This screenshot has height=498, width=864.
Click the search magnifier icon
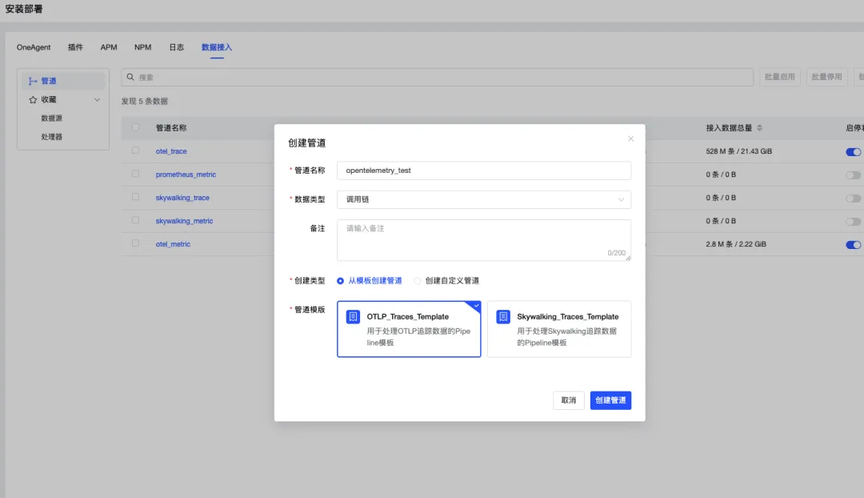[x=130, y=77]
